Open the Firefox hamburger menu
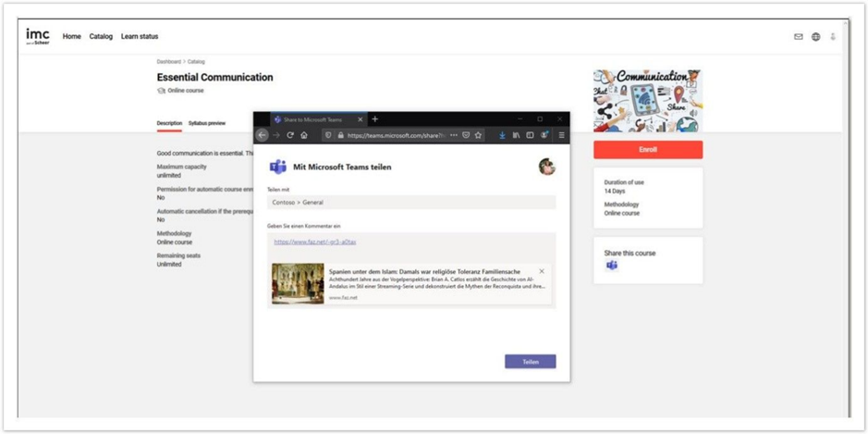This screenshot has height=434, width=868. coord(560,135)
